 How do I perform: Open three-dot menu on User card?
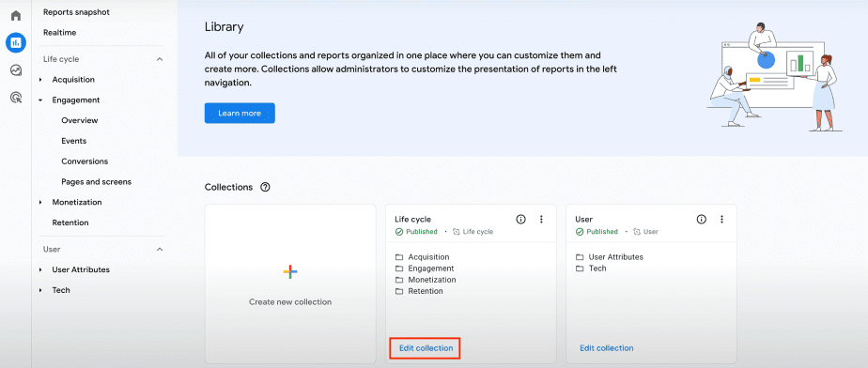[x=721, y=219]
